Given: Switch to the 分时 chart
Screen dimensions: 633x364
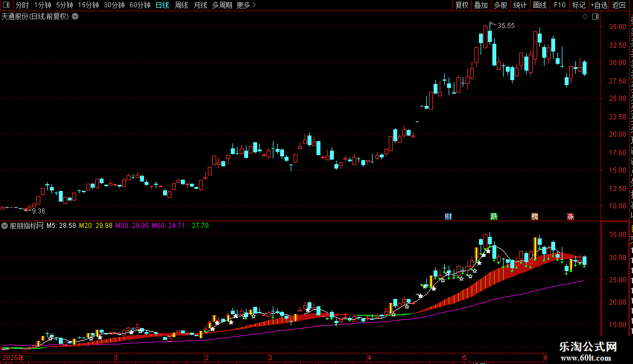Looking at the screenshot, I should click(22, 5).
